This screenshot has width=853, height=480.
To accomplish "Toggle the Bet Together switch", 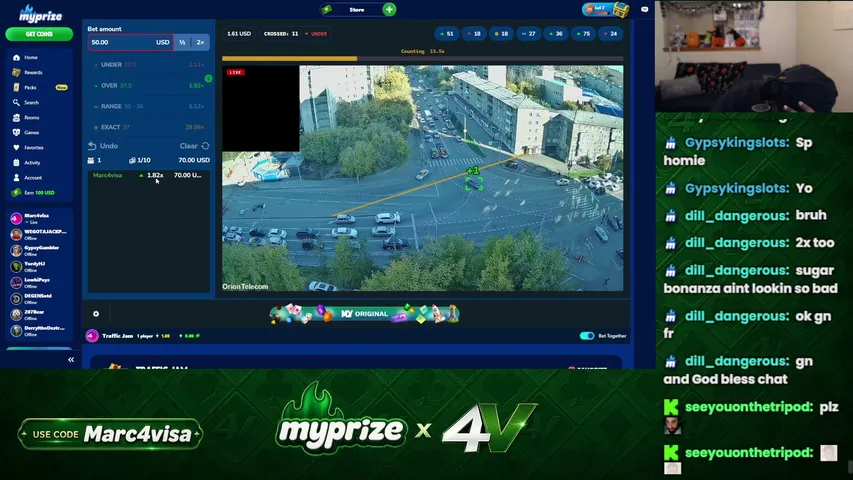I will [x=587, y=336].
